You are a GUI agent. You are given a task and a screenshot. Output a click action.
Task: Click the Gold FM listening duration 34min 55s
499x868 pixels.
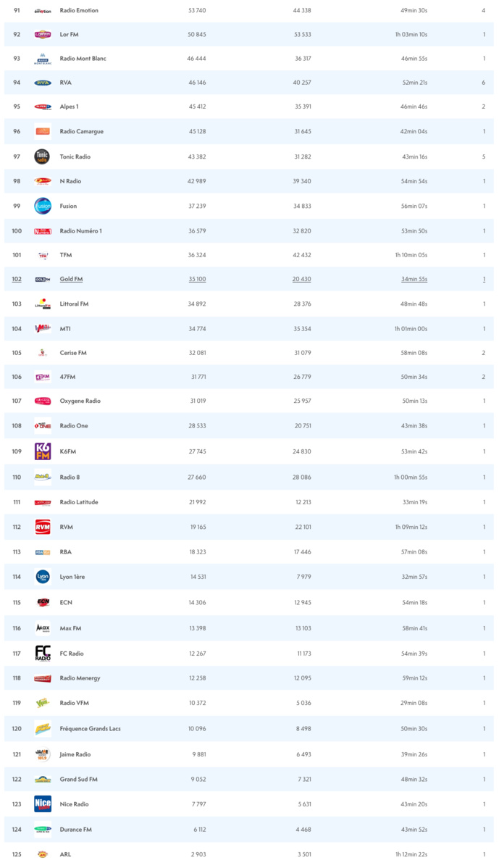414,279
